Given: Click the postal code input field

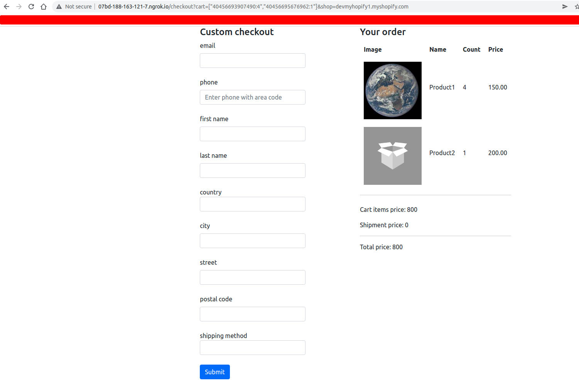Looking at the screenshot, I should [x=253, y=314].
